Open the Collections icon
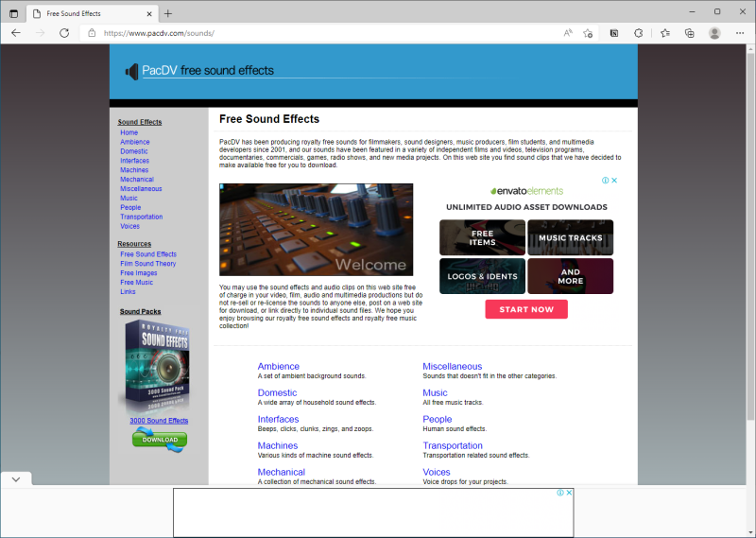The height and width of the screenshot is (538, 756). point(690,33)
